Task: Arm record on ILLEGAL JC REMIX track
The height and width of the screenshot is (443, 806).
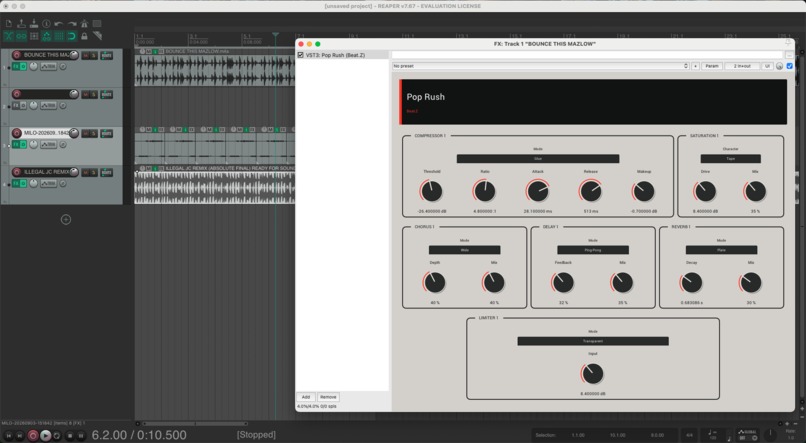Action: (x=16, y=172)
